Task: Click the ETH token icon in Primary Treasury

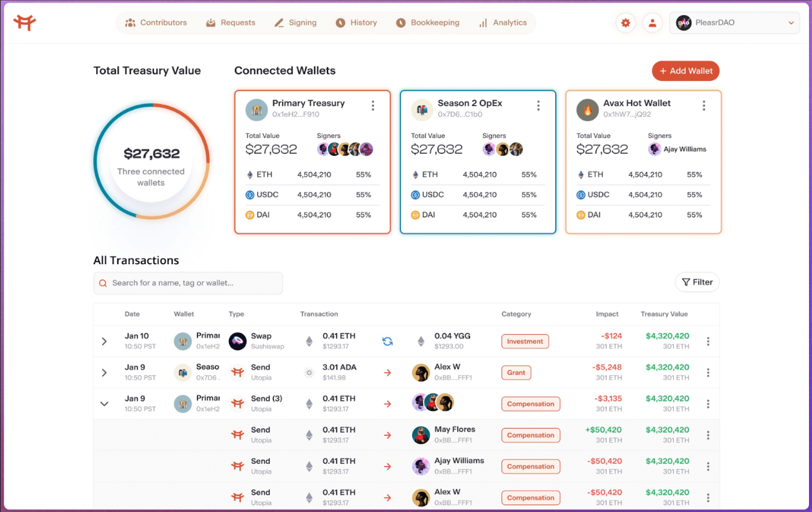Action: (250, 174)
